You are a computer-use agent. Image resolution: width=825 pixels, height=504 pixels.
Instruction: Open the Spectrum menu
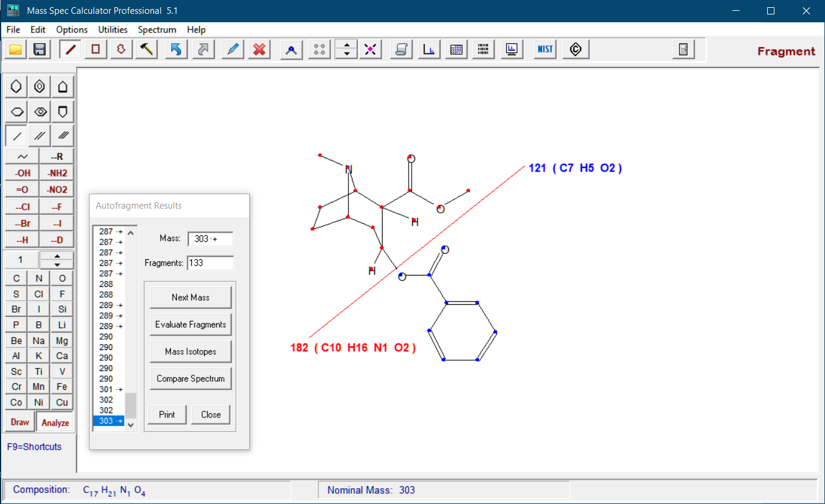(157, 29)
